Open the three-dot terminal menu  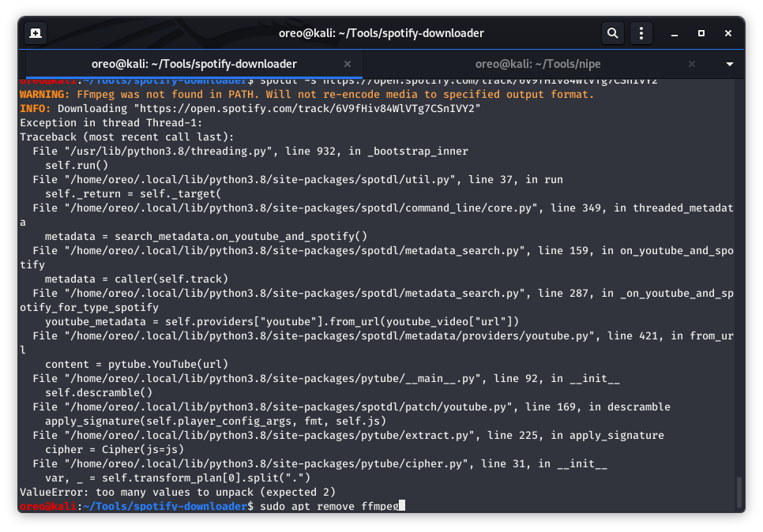(x=641, y=33)
